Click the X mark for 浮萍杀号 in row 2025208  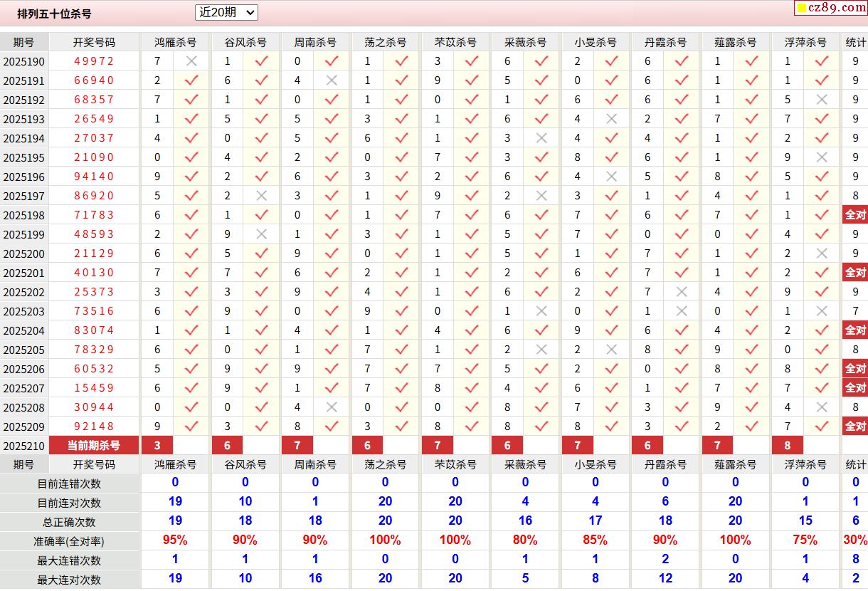[822, 407]
